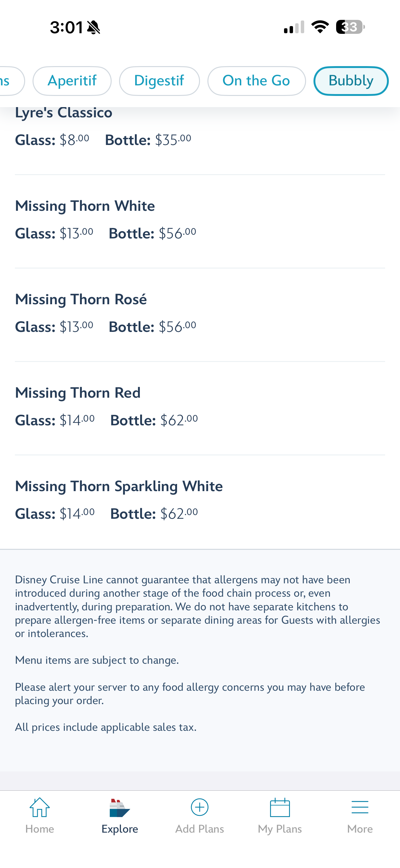The height and width of the screenshot is (868, 400).
Task: Tap the cellular signal bars
Action: point(294,27)
